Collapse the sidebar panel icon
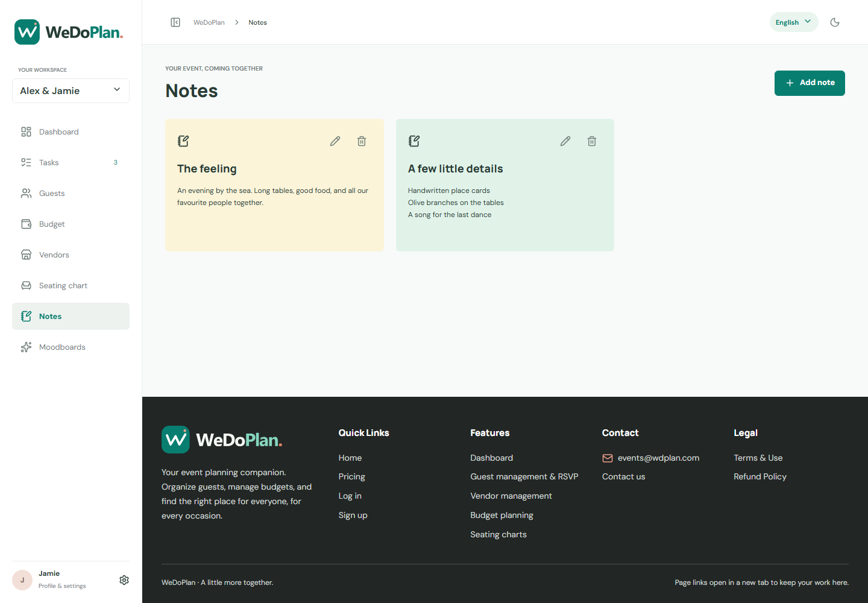This screenshot has width=868, height=603. (175, 22)
